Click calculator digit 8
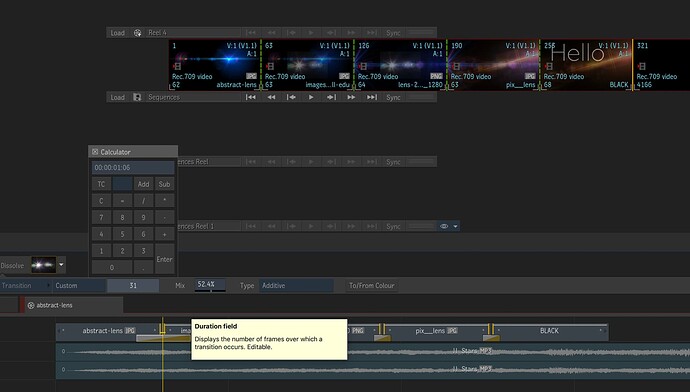 click(x=122, y=217)
